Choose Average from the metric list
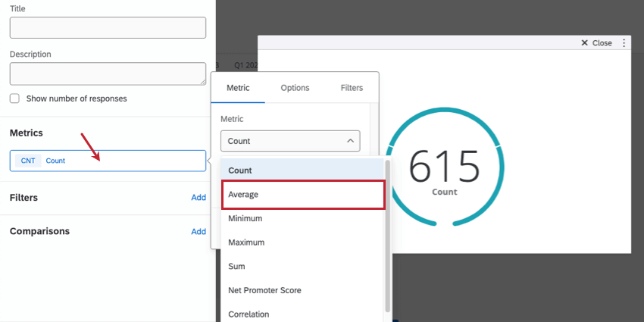 coord(303,195)
